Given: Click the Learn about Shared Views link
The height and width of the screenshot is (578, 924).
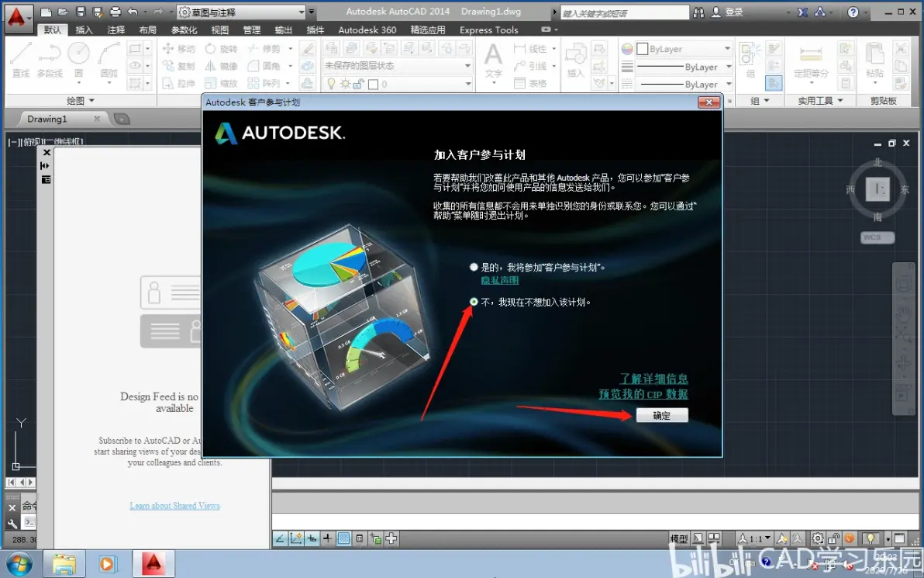Looking at the screenshot, I should [175, 505].
